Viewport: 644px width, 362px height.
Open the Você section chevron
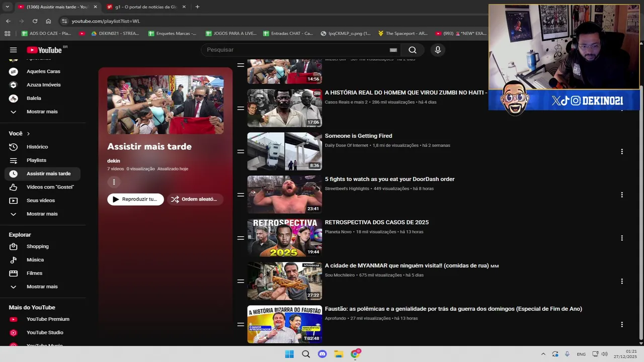pyautogui.click(x=28, y=134)
